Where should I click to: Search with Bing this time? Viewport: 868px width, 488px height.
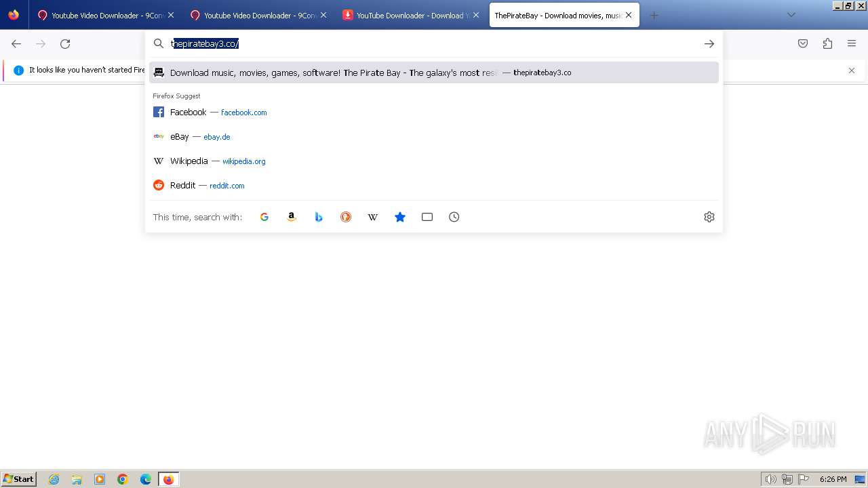click(319, 217)
